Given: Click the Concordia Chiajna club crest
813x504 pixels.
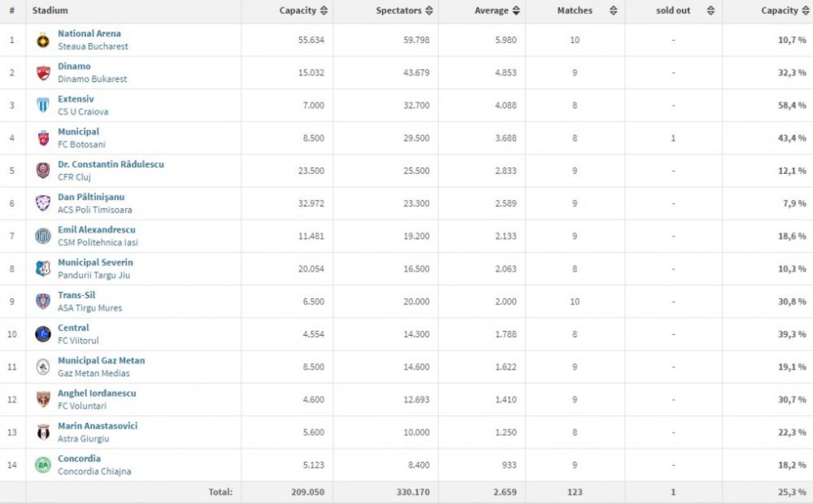Looking at the screenshot, I should (x=43, y=465).
